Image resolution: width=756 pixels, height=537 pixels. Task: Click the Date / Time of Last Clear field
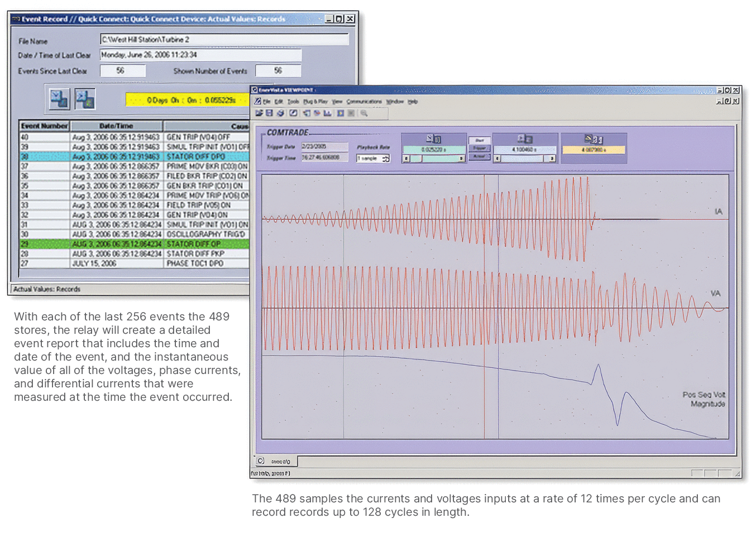pyautogui.click(x=201, y=55)
